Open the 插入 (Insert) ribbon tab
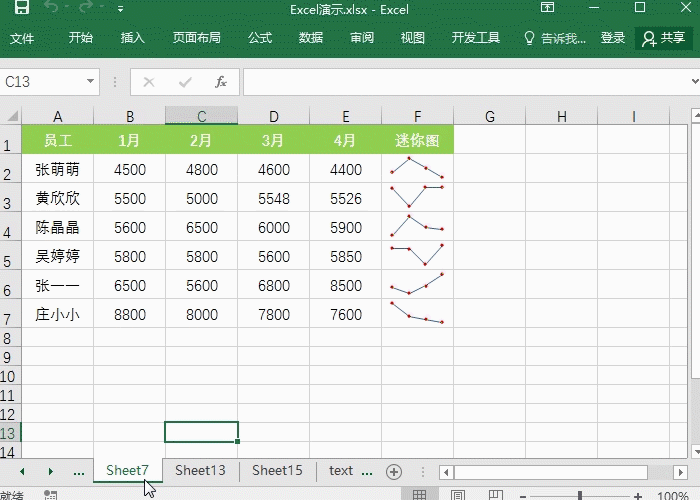 tap(132, 38)
